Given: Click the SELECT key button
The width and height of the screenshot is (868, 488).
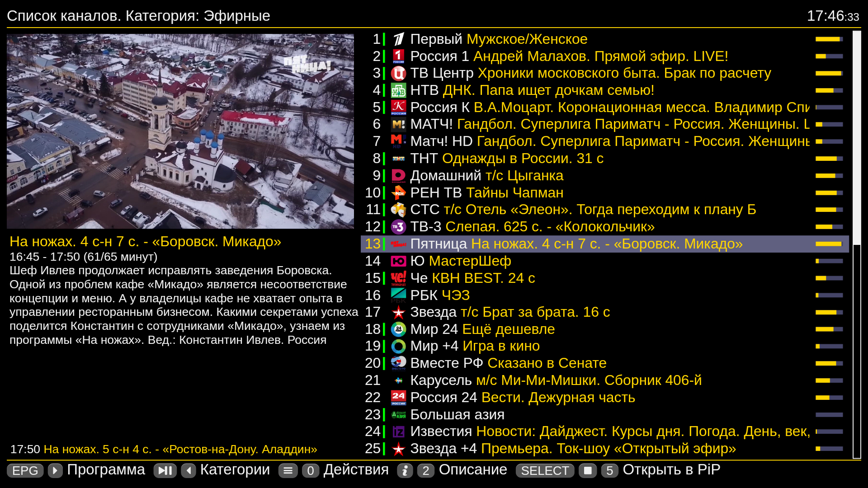Looking at the screenshot, I should [x=545, y=470].
